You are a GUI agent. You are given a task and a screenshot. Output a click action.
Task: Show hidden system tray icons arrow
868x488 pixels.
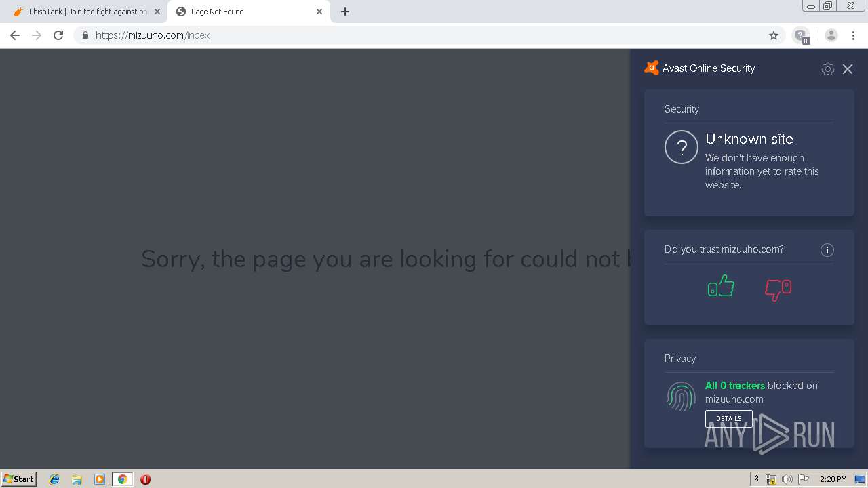756,479
